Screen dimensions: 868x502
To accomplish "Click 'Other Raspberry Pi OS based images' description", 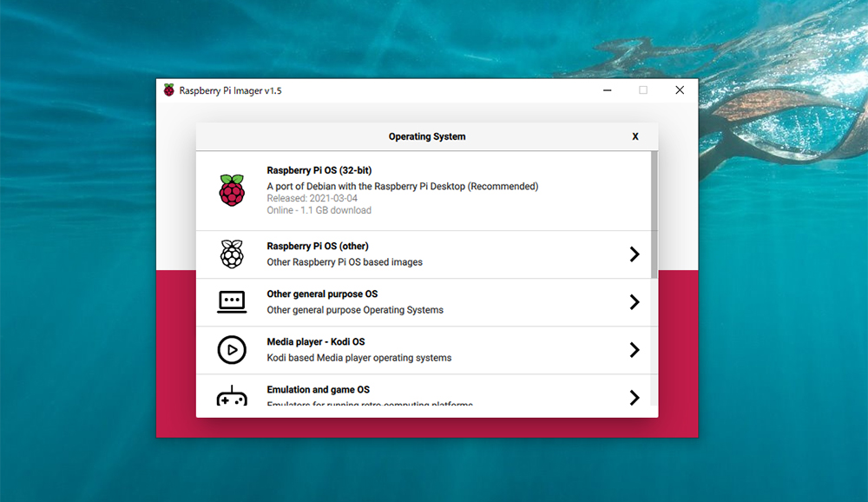I will [x=345, y=262].
